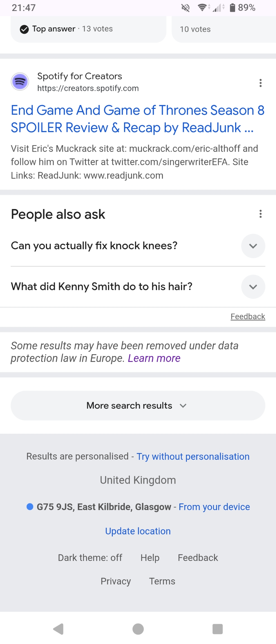Tap the Spotify for Creators logo icon
Screen dimensions: 276x644
[x=20, y=81]
